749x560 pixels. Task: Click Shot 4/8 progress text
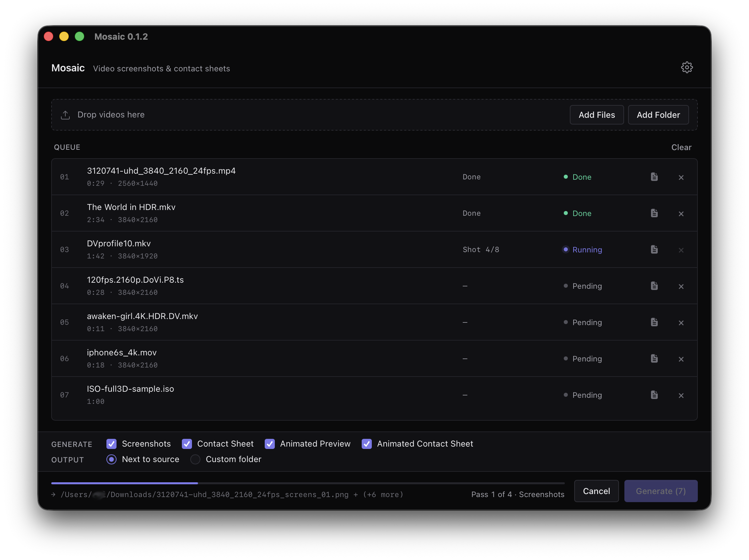point(481,250)
